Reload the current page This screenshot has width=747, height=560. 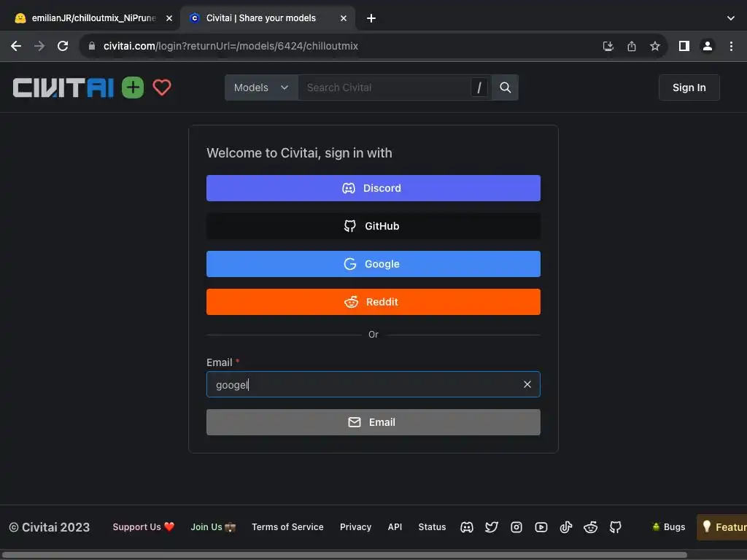click(63, 46)
